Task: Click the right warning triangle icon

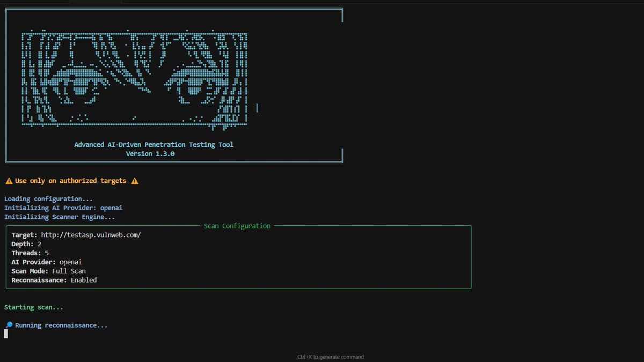Action: click(x=133, y=181)
